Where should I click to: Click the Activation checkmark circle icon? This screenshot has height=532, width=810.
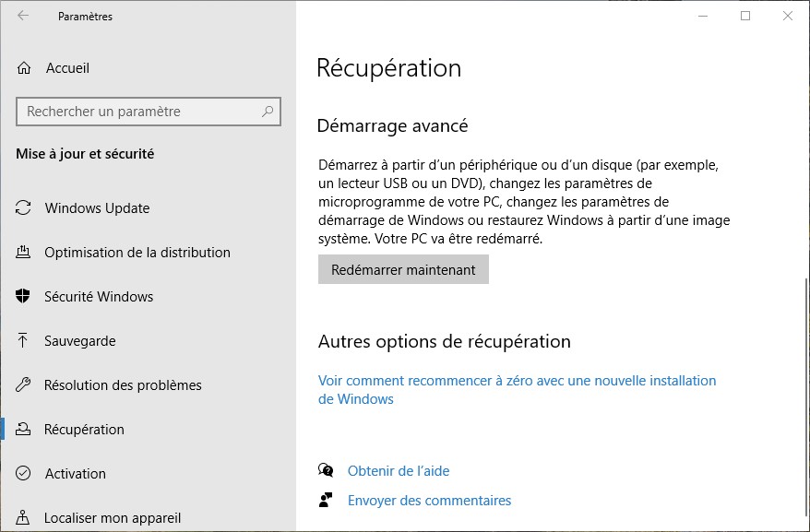24,474
